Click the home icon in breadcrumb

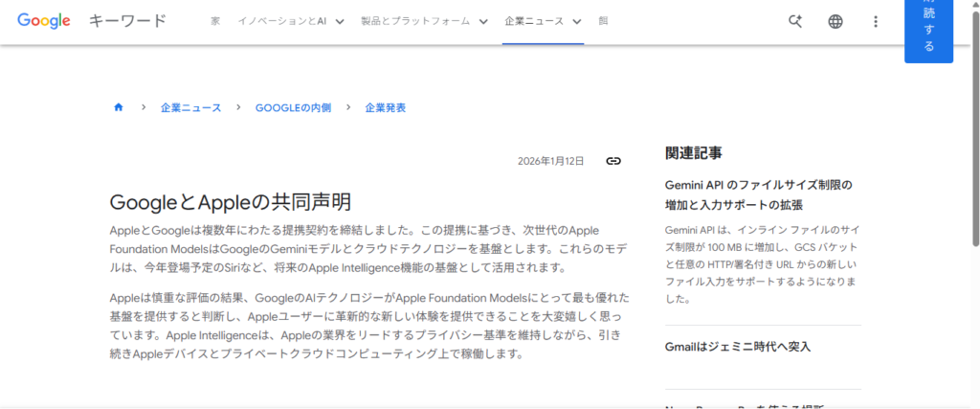(x=119, y=108)
